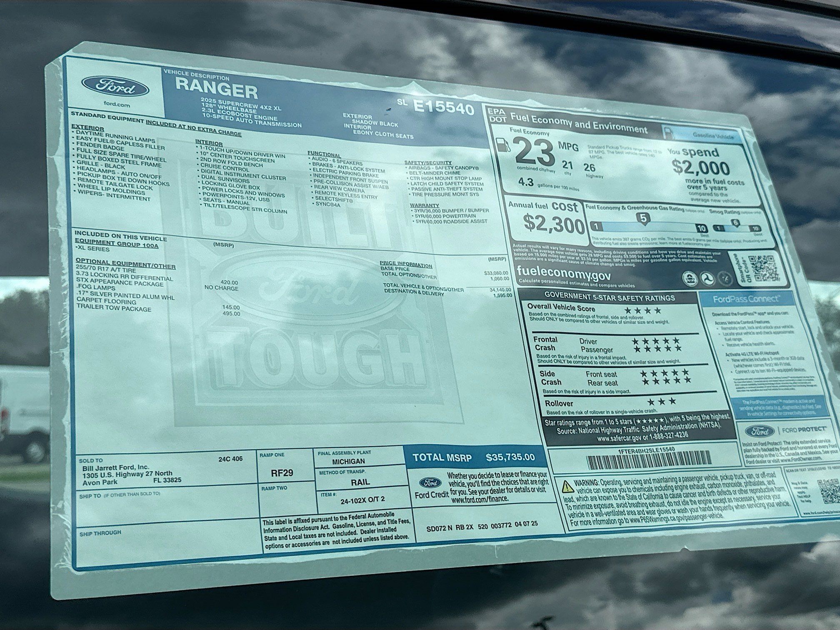Click the RF29 ramp one code
840x630 pixels.
click(282, 472)
